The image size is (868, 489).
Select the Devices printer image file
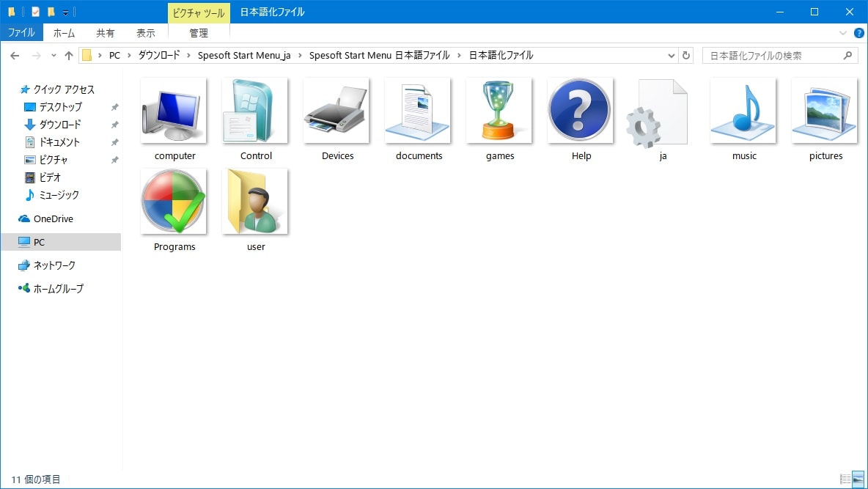337,119
